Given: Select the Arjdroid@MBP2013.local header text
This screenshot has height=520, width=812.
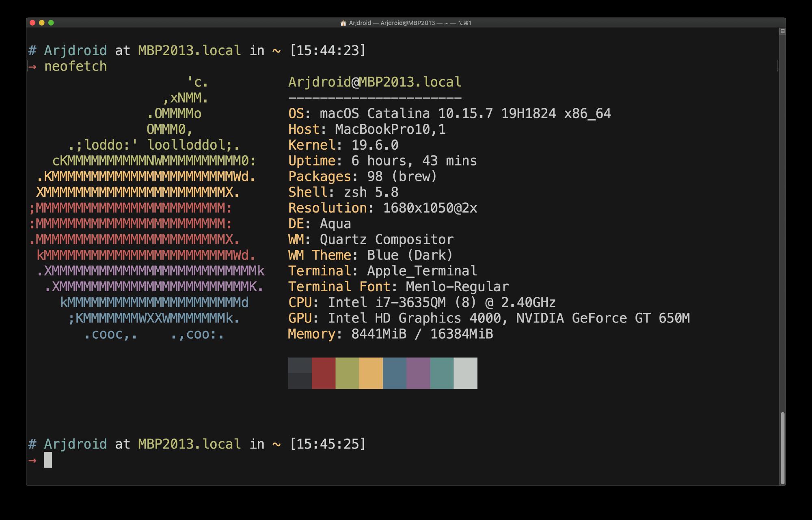Looking at the screenshot, I should [374, 82].
